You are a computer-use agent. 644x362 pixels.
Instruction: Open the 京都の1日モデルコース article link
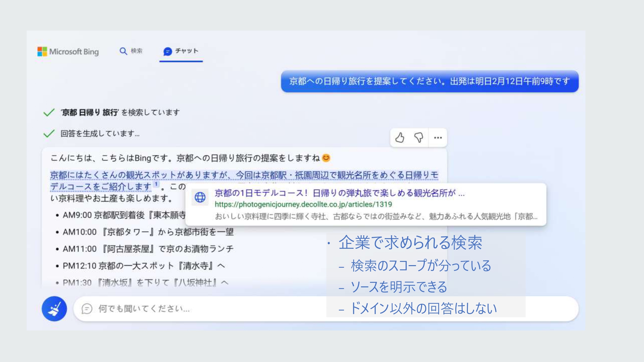tap(339, 193)
